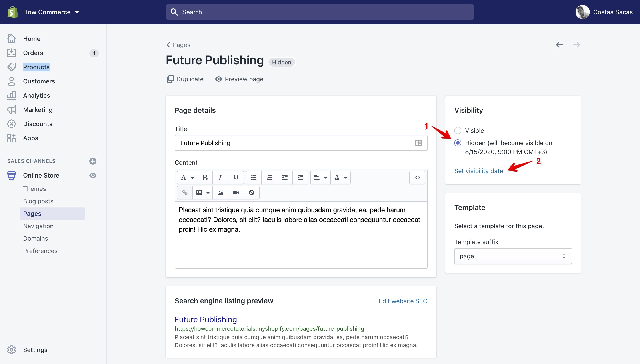Click the Insert link icon
The width and height of the screenshot is (640, 364).
coord(185,192)
